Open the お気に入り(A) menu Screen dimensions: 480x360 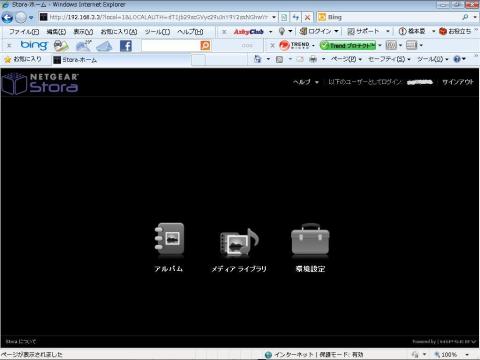pyautogui.click(x=119, y=32)
